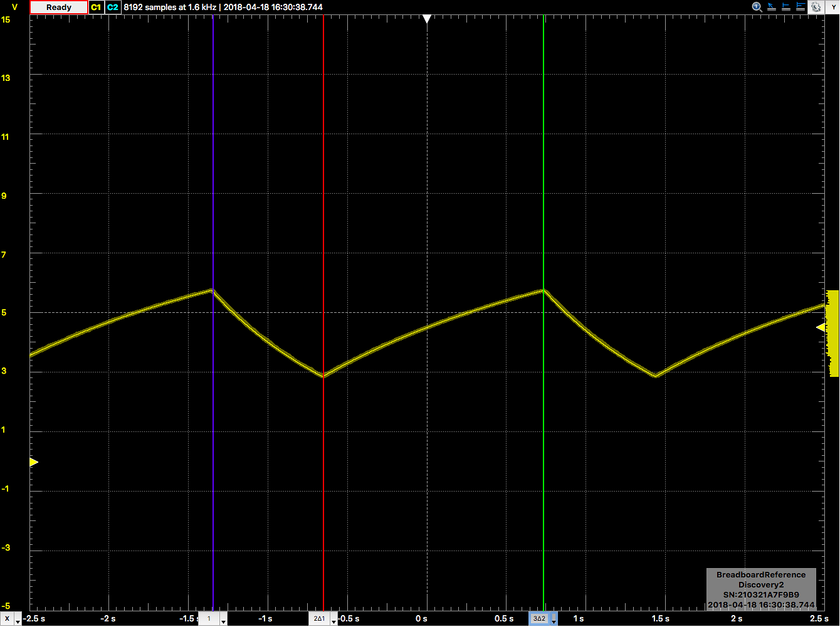Click the cursor 1 label box

(209, 619)
